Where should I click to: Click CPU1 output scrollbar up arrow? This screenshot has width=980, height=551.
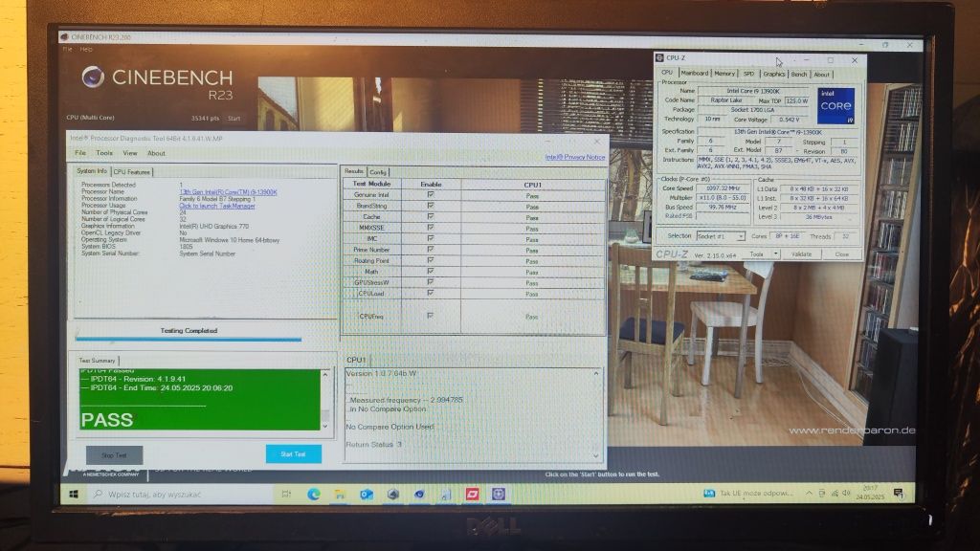coord(595,374)
